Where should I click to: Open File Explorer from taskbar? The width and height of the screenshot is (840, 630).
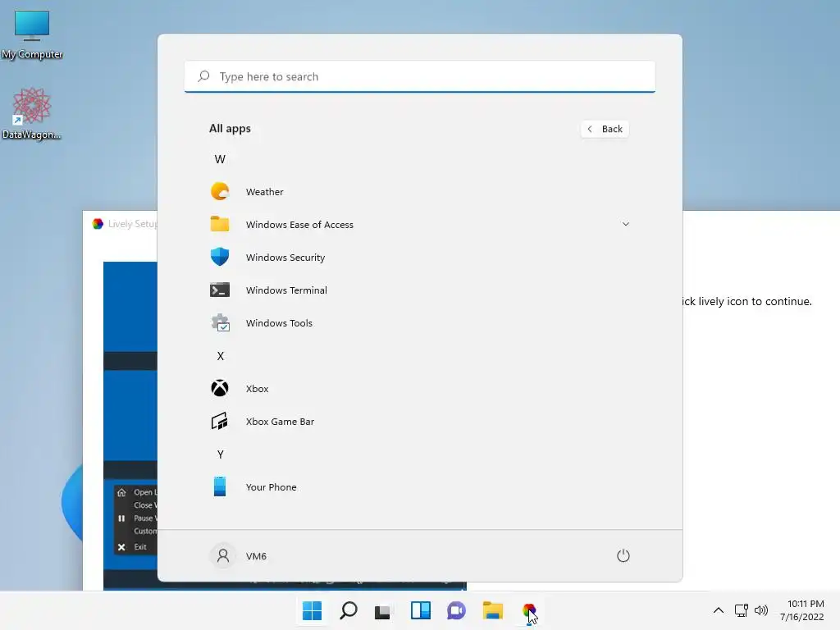tap(492, 610)
